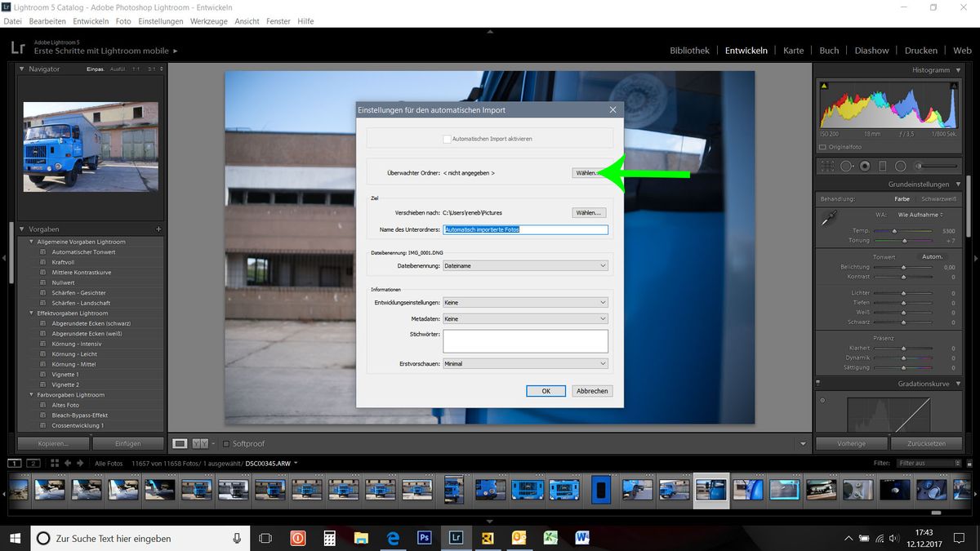Open File Explorer from the taskbar
This screenshot has height=551, width=980.
pyautogui.click(x=361, y=538)
